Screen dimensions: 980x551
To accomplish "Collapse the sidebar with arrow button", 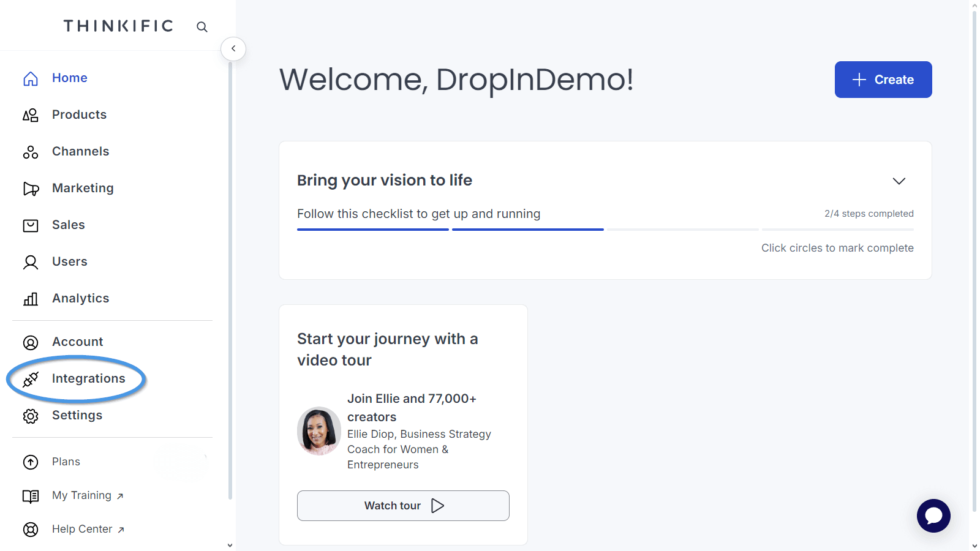I will (x=233, y=48).
